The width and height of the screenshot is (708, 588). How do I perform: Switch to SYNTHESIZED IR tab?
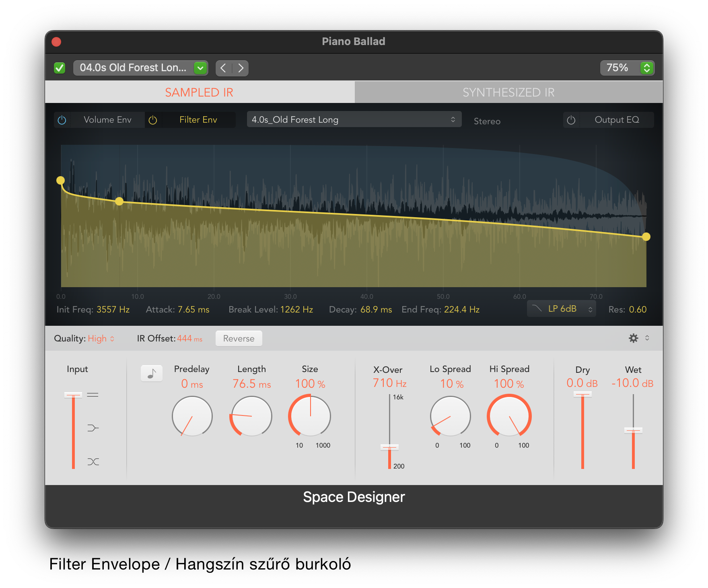(x=508, y=92)
